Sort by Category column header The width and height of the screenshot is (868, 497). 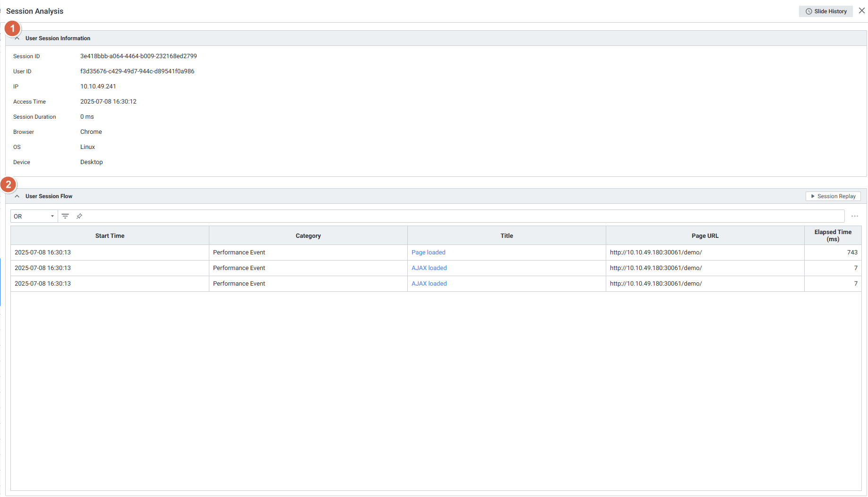[x=308, y=235]
